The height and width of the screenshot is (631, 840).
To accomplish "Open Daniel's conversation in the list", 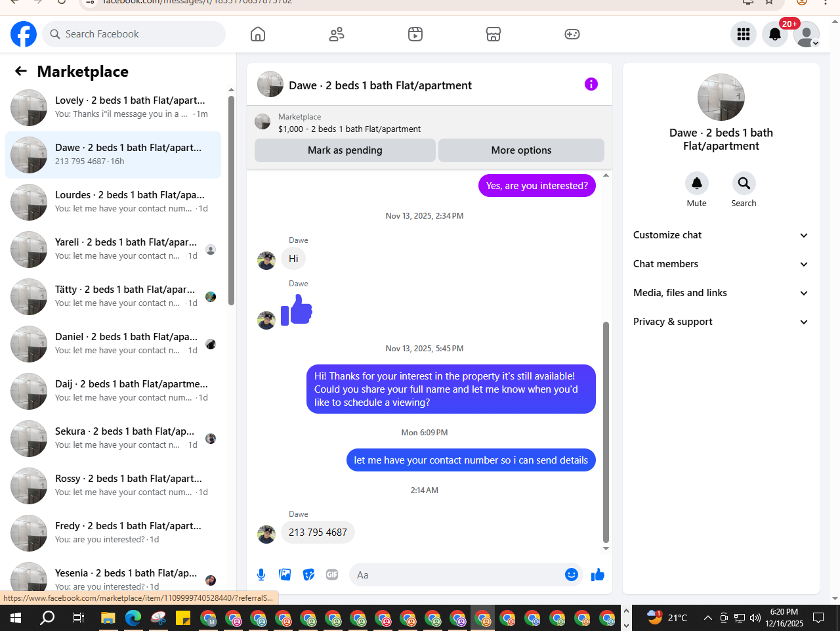I will click(113, 344).
